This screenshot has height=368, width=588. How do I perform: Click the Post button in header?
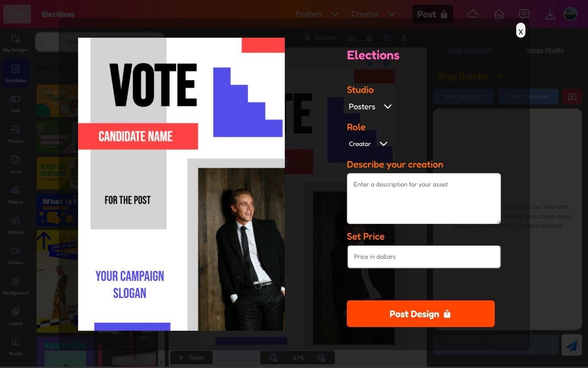(433, 14)
